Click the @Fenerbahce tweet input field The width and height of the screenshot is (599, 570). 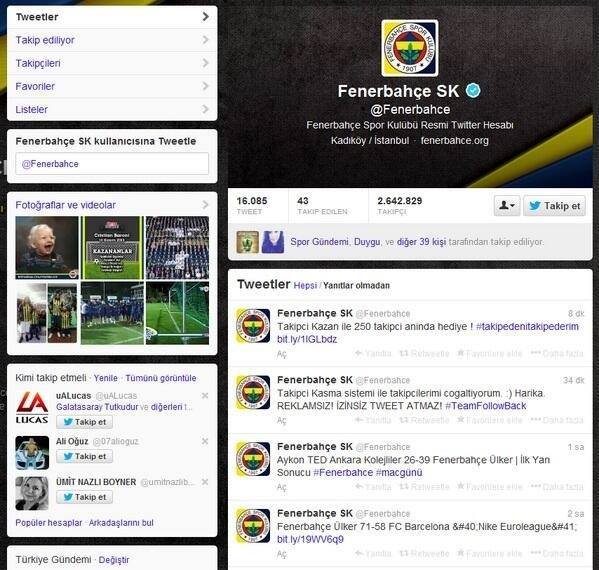[112, 164]
